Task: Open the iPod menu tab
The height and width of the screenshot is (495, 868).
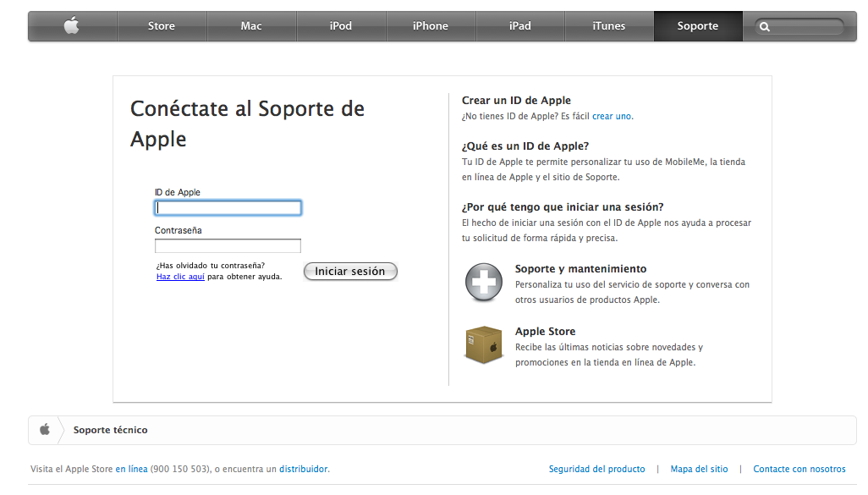Action: [x=341, y=26]
